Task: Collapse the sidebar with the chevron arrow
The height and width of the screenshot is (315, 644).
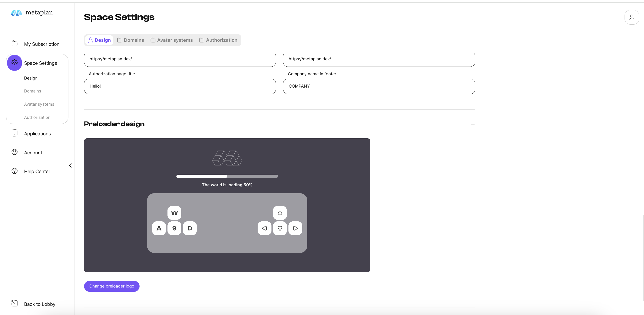Action: point(70,166)
